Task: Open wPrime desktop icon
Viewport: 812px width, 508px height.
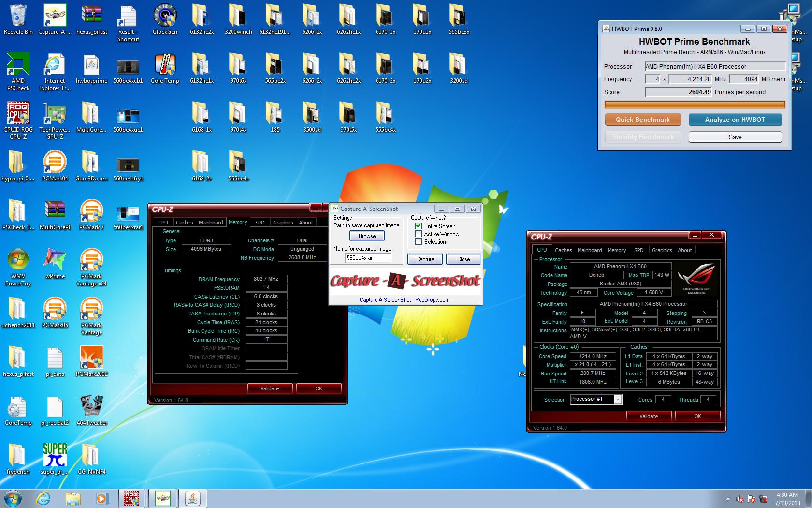Action: pyautogui.click(x=55, y=264)
